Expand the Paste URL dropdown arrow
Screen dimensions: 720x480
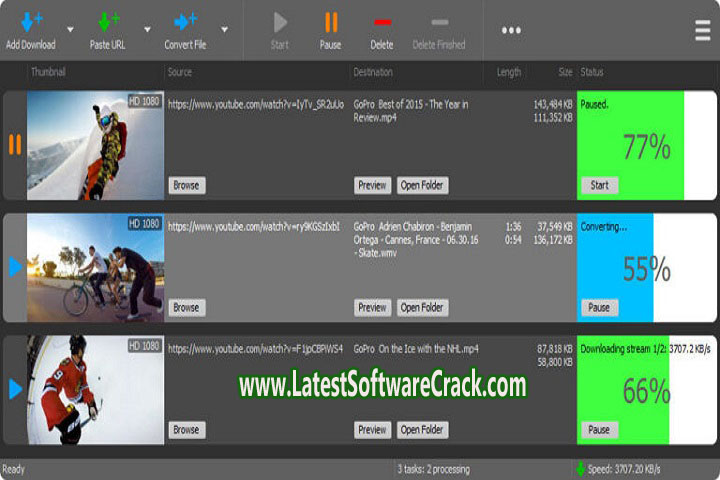click(x=147, y=30)
